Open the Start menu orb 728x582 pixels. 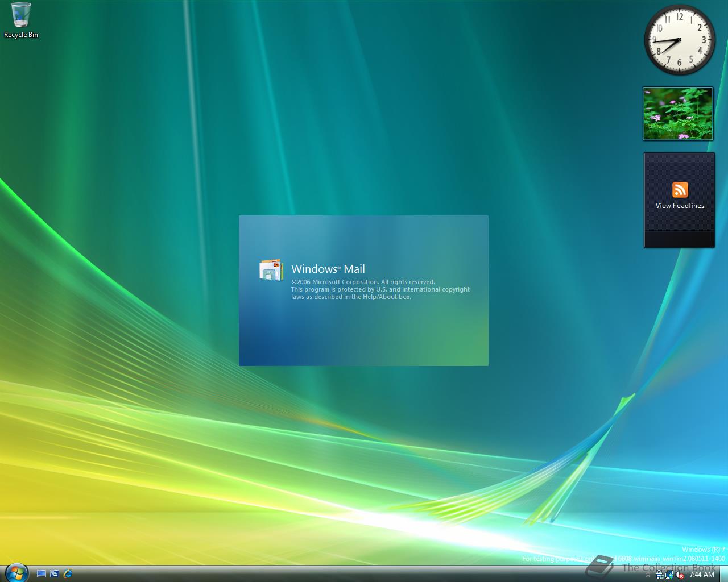(x=16, y=573)
